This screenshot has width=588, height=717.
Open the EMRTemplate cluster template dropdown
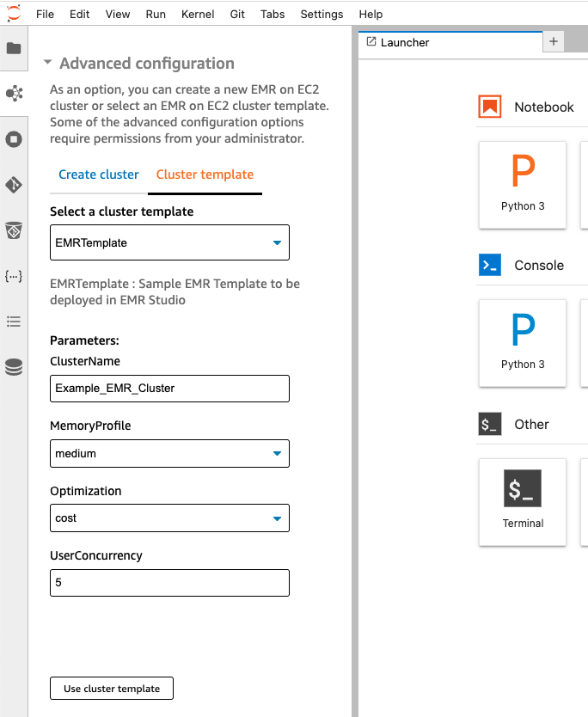click(x=168, y=242)
